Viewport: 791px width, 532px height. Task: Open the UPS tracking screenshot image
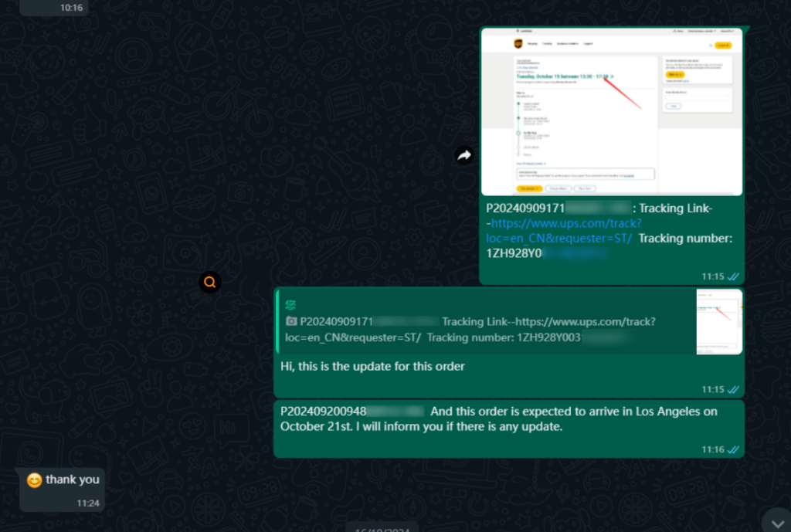[x=612, y=111]
